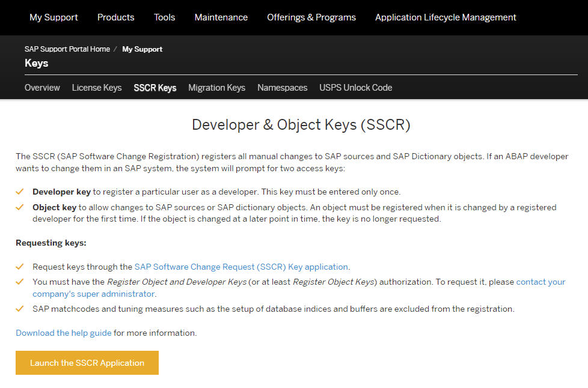The height and width of the screenshot is (388, 588).
Task: Click checkmark beside Request keys through item
Action: (20, 267)
